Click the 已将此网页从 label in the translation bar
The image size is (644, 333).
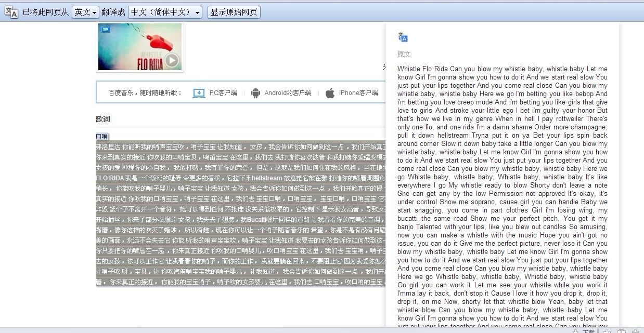coord(45,12)
